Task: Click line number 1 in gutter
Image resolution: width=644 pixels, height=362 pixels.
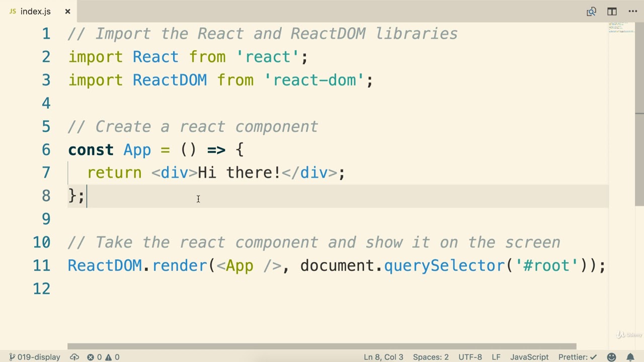Action: point(46,34)
